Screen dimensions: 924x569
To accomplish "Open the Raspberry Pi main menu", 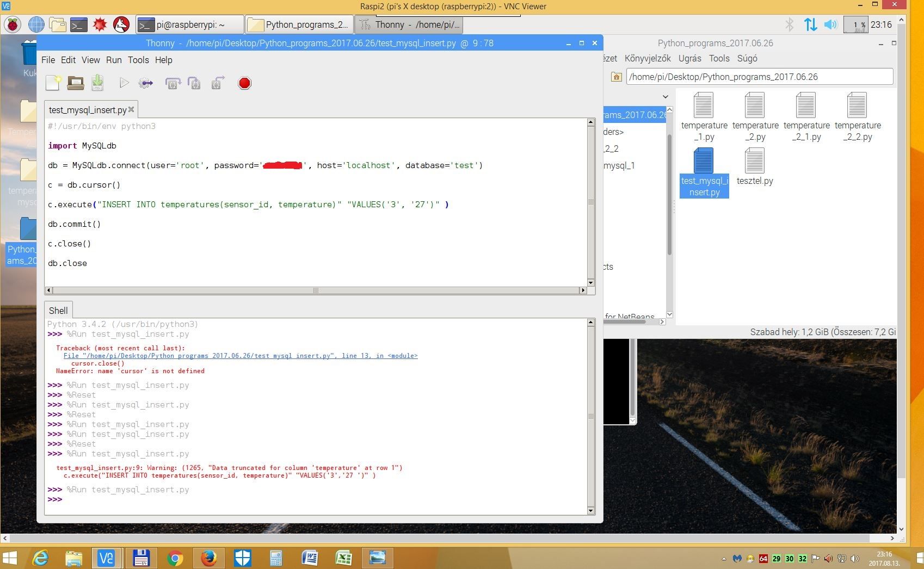I will tap(13, 24).
